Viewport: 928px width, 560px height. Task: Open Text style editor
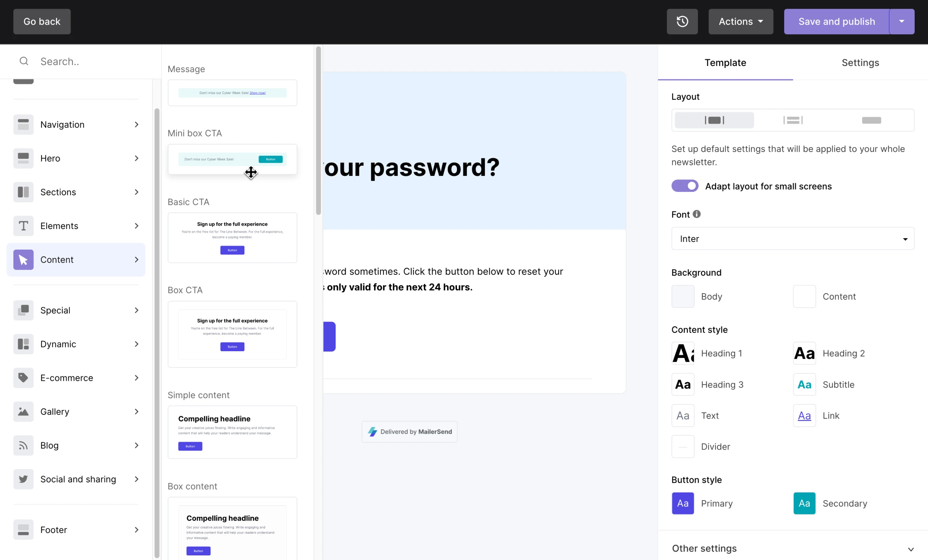(683, 416)
